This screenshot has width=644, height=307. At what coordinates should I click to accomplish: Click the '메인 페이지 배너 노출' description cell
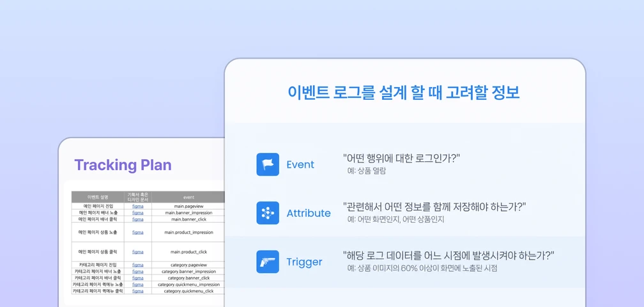point(98,212)
